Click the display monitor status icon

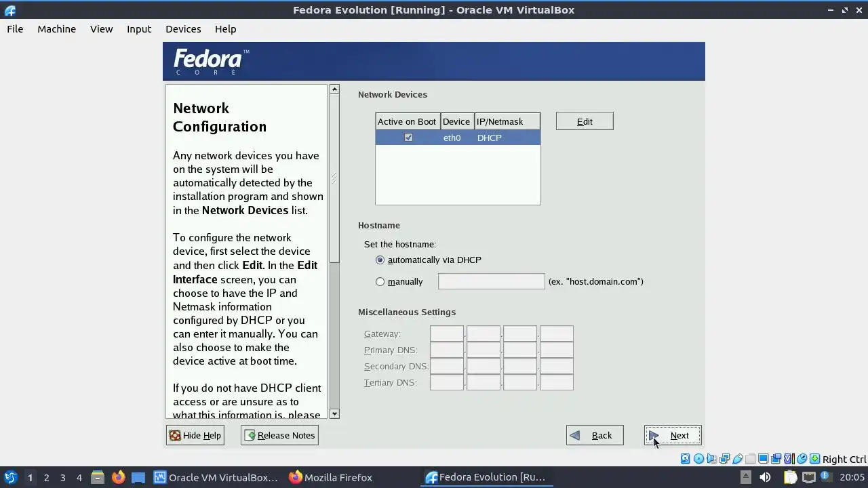click(763, 459)
